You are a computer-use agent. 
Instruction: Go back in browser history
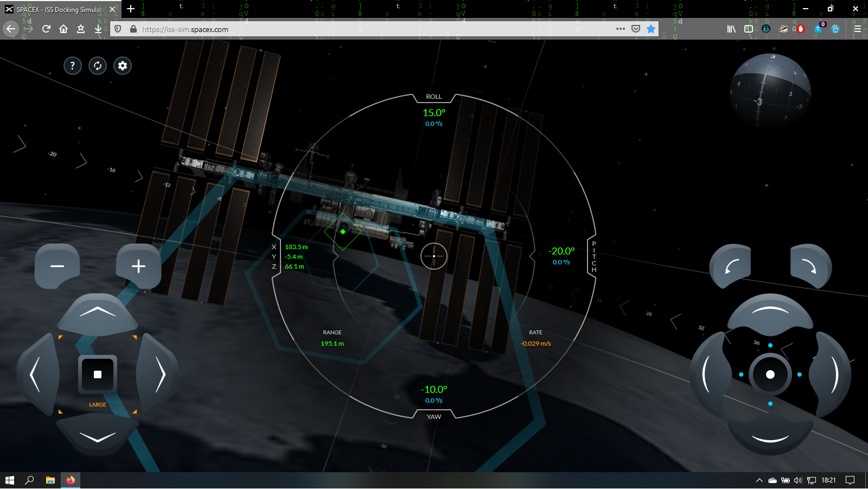pos(11,29)
